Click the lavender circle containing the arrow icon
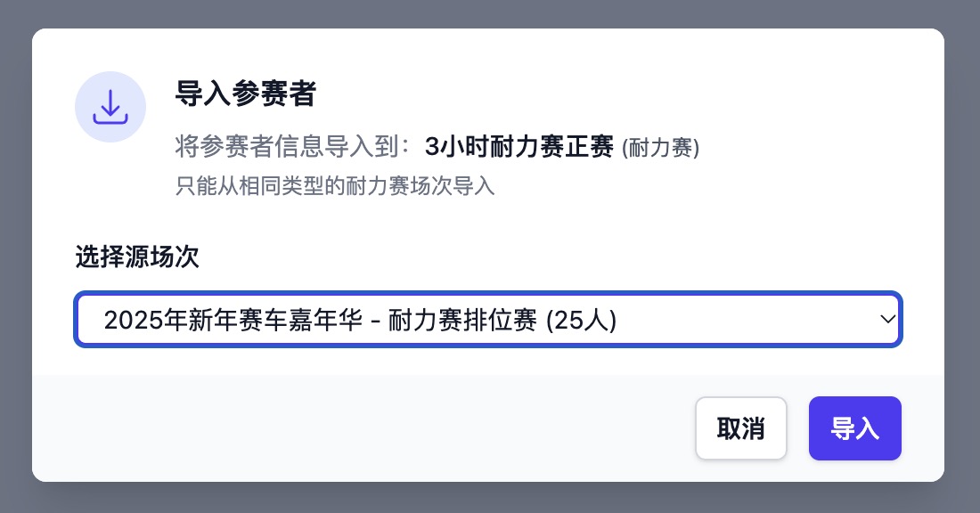 coord(110,107)
